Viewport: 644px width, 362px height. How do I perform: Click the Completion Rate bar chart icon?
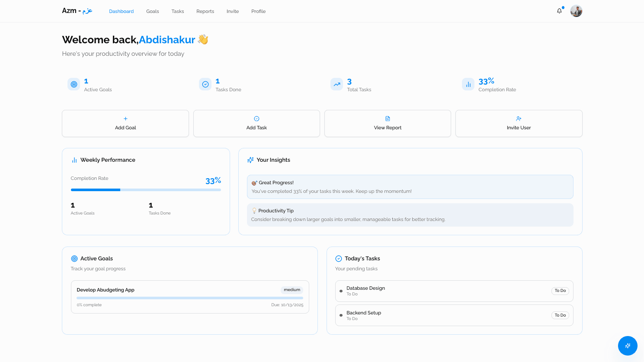tap(468, 84)
